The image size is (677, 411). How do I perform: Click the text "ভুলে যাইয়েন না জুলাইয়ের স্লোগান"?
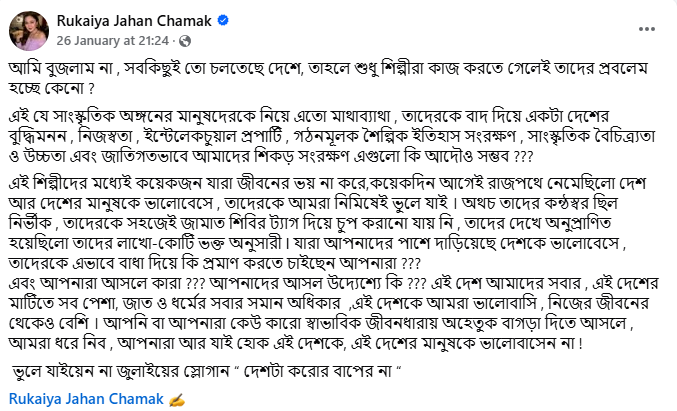coord(121,371)
